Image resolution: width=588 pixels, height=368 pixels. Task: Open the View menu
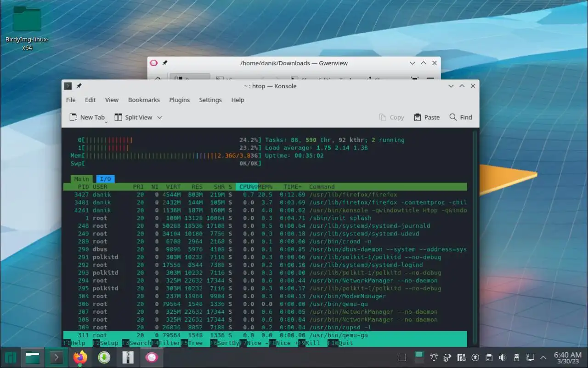(x=112, y=100)
